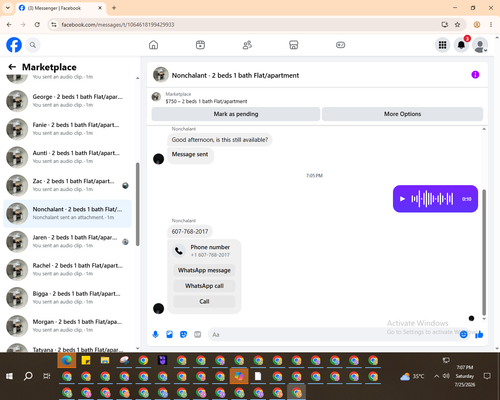Open the Marketplace storefront icon
Viewport: 500px width, 400px height.
(x=294, y=45)
